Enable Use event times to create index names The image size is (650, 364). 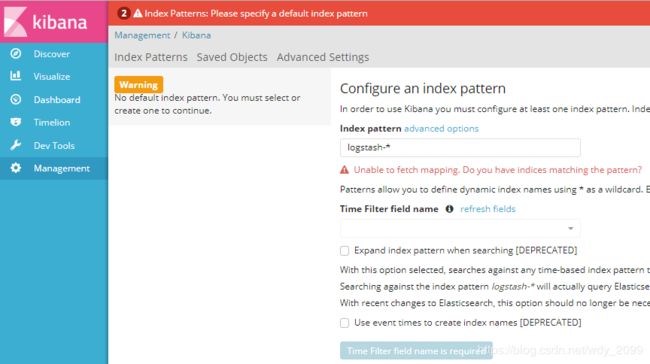(344, 323)
